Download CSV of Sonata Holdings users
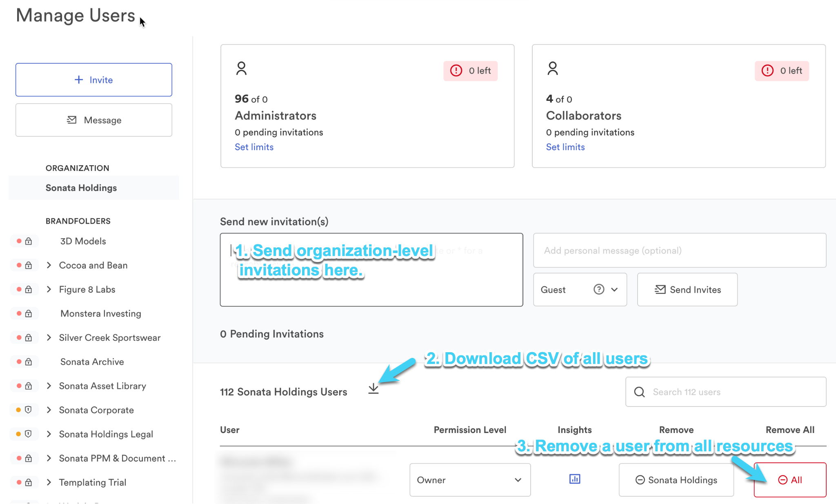 (x=374, y=389)
